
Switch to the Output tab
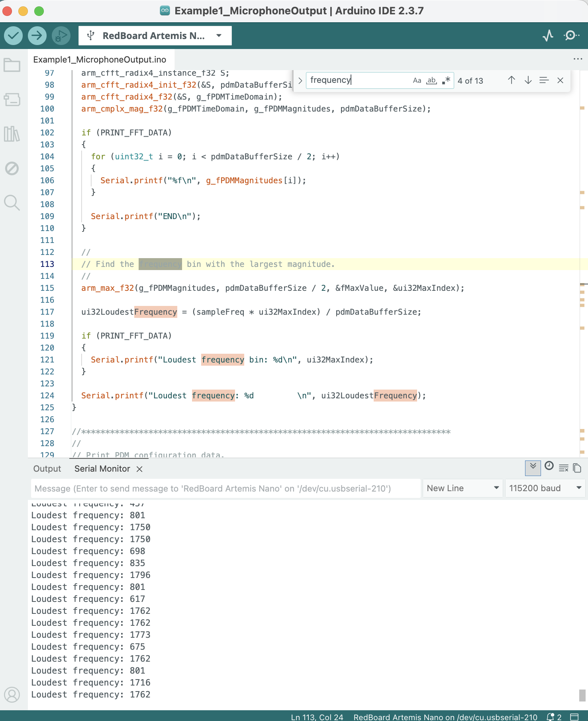pos(47,469)
